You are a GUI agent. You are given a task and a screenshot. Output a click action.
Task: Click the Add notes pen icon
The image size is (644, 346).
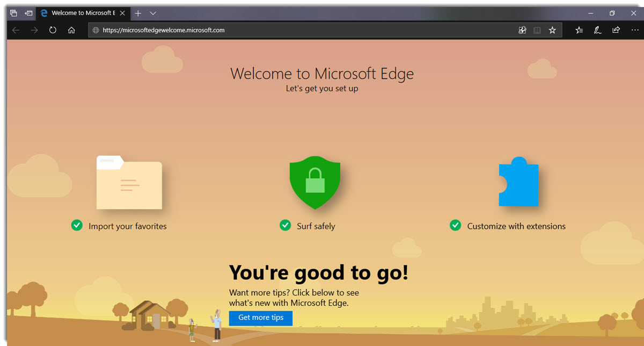(x=597, y=30)
